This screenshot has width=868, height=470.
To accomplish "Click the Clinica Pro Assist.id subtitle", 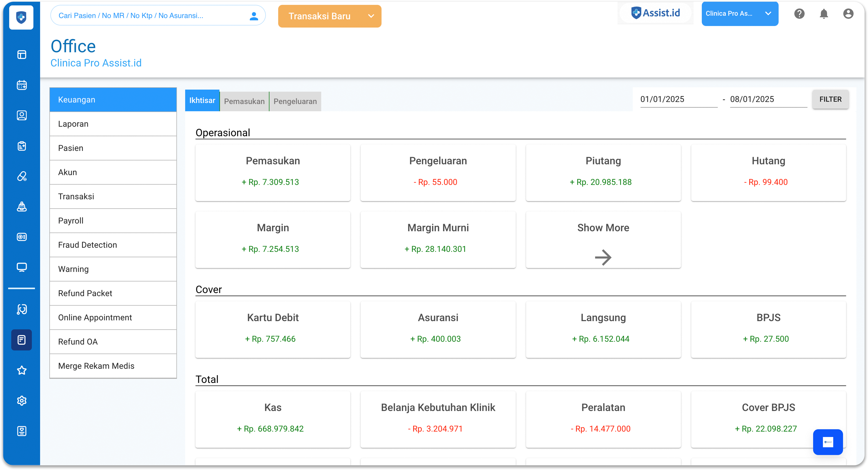I will 96,63.
